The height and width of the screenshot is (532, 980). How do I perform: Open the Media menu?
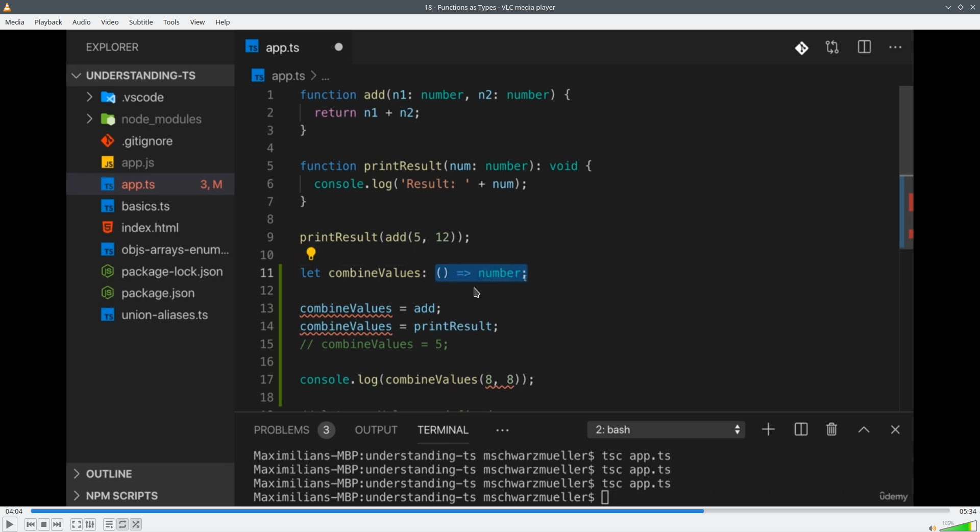coord(15,22)
